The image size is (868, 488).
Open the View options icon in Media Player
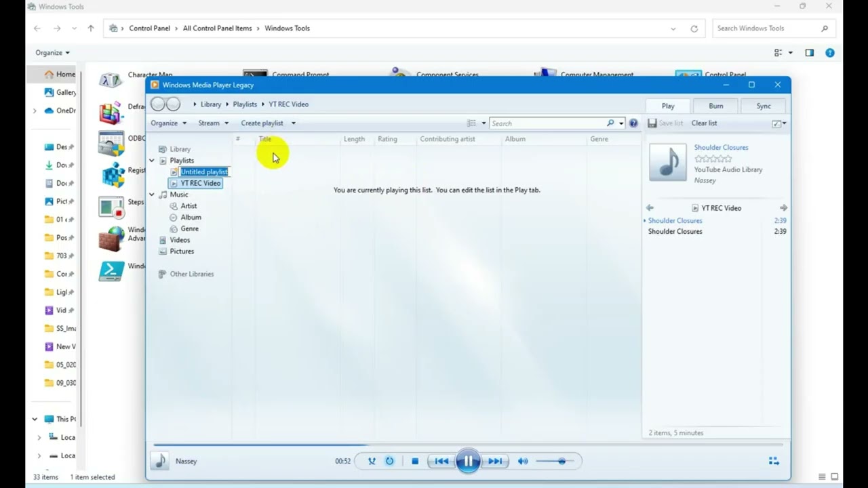(x=471, y=123)
